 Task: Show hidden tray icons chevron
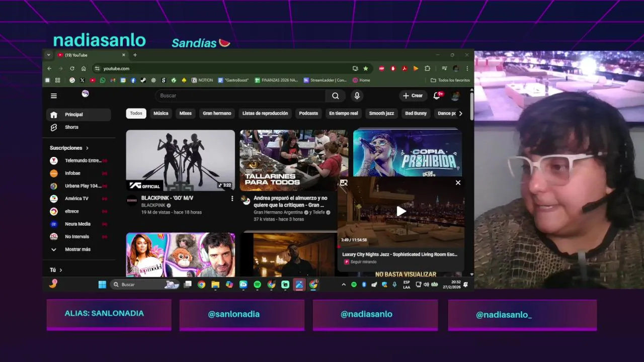click(344, 285)
